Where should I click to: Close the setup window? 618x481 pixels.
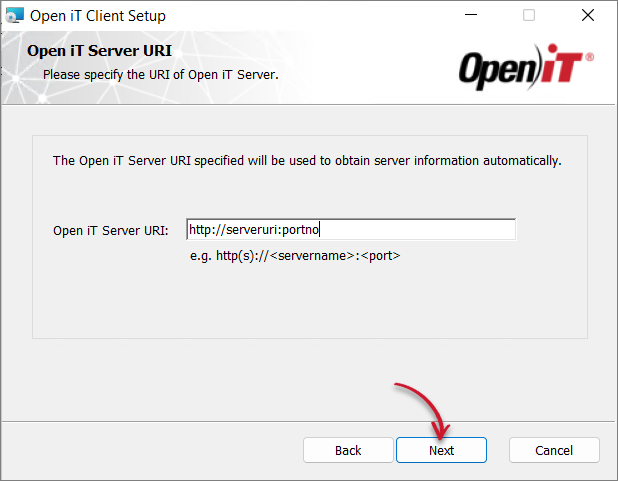[588, 15]
